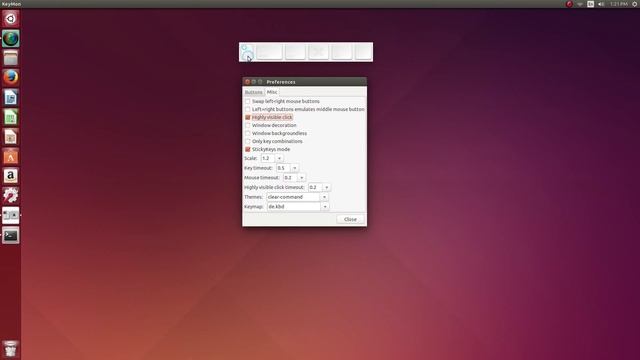
Task: Click Highly visible click timeout value field
Action: [316, 187]
